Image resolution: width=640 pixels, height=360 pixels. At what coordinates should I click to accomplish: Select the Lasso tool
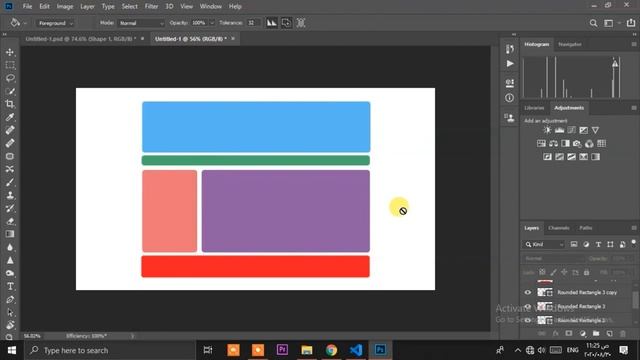pyautogui.click(x=10, y=78)
